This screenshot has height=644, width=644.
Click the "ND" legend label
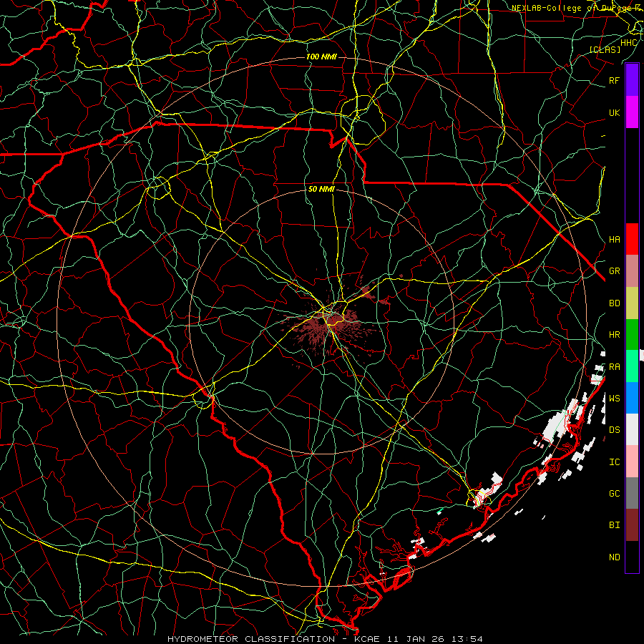pos(614,557)
